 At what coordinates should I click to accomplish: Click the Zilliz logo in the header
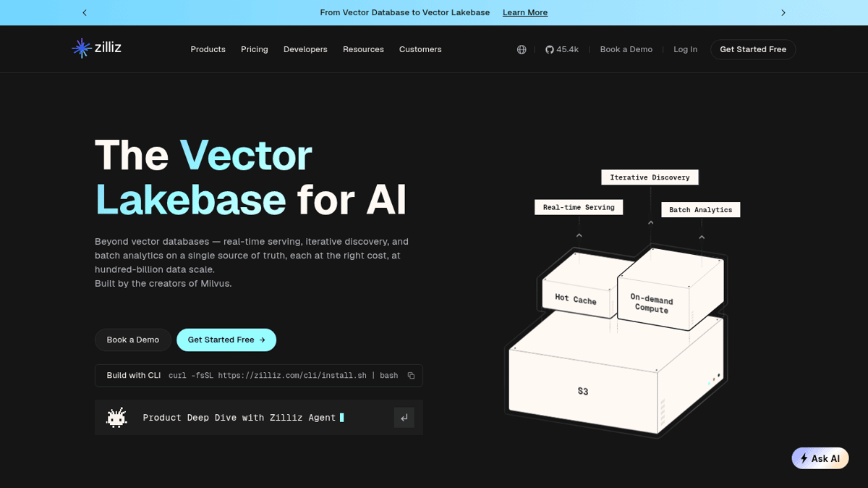tap(96, 49)
